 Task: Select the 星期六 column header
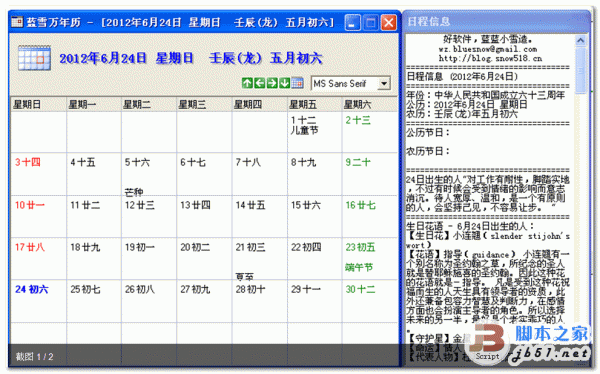[x=370, y=104]
